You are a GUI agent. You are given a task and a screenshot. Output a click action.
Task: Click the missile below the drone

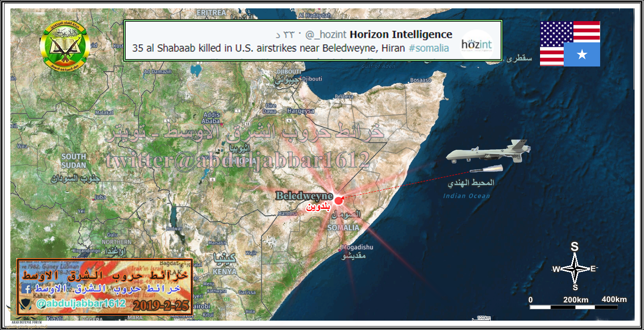(x=486, y=169)
